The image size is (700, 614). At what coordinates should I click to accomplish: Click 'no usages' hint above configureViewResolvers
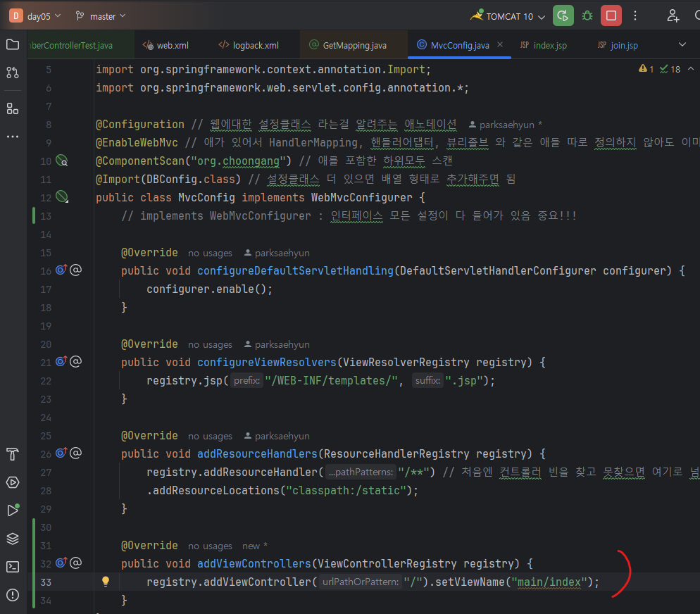210,344
